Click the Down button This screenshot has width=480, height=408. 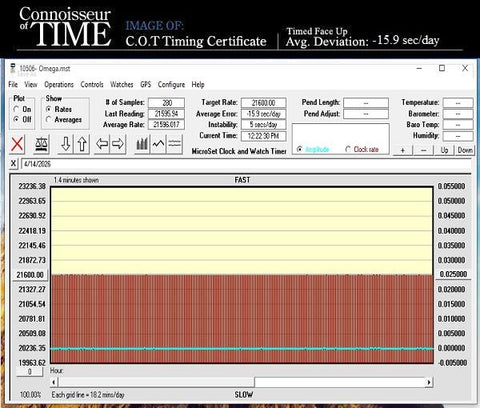coord(465,150)
